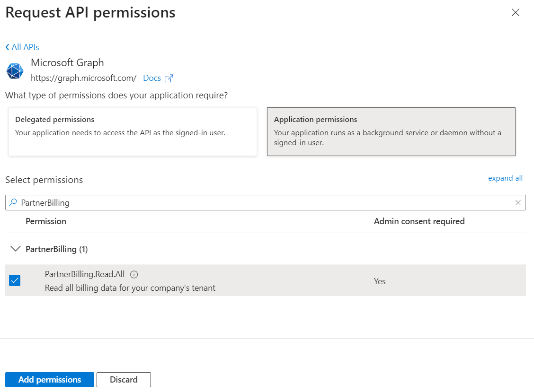
Task: Uncheck PartnerBilling.Read.All permission
Action: point(15,280)
